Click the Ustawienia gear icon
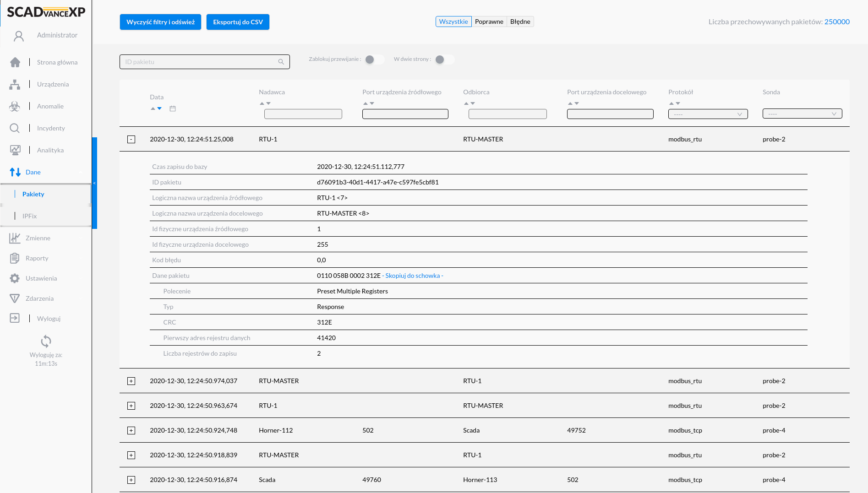Screen dimensions: 868x493 click(15, 278)
